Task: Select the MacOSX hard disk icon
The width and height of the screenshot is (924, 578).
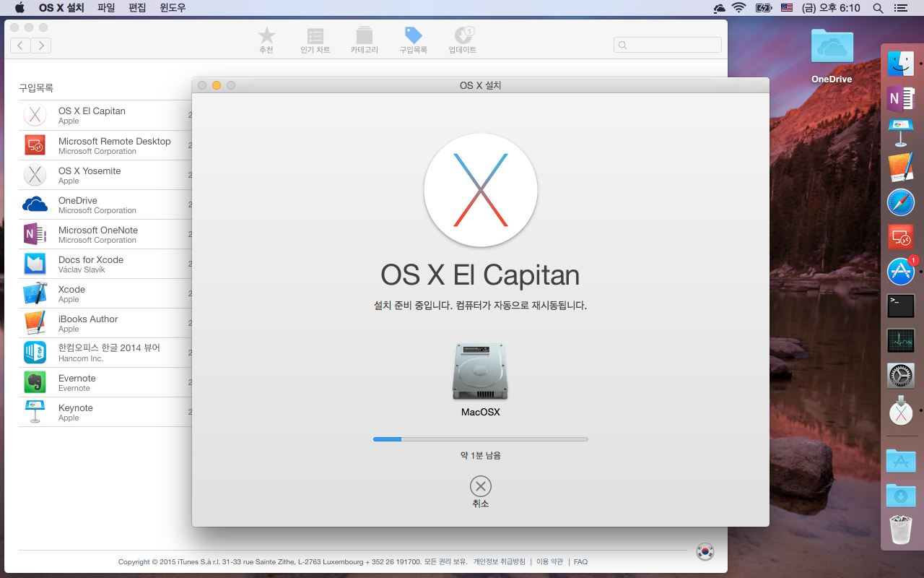Action: [480, 371]
